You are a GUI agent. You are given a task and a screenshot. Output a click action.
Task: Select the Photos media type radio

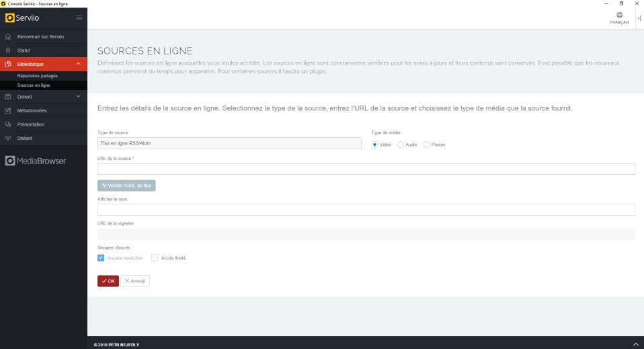click(x=426, y=145)
